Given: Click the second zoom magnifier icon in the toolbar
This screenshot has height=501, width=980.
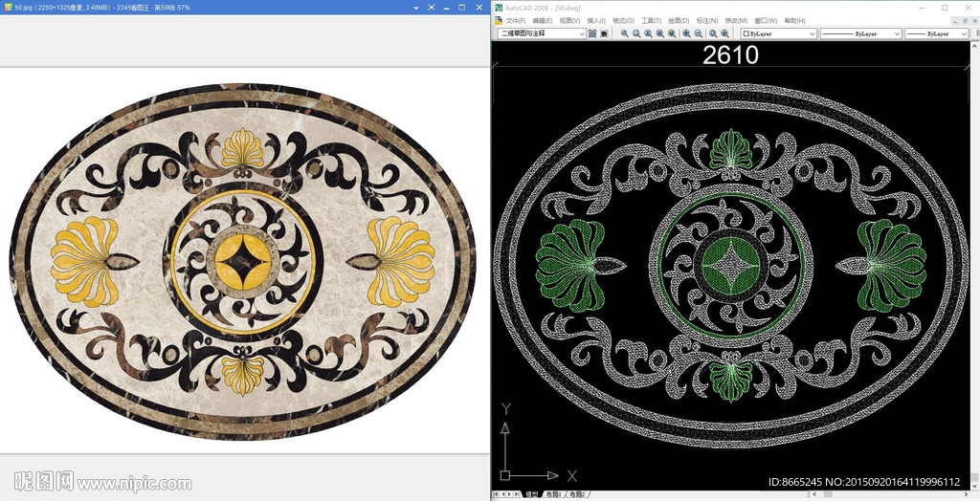Looking at the screenshot, I should [636, 33].
